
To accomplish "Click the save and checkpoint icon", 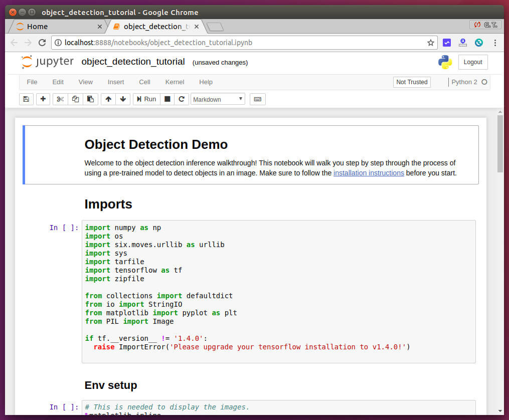I will pyautogui.click(x=26, y=99).
